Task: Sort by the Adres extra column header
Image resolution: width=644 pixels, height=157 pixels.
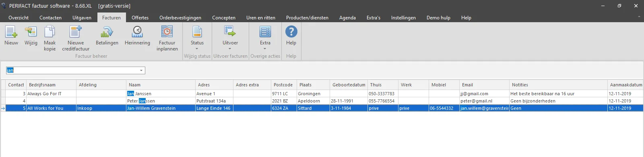Action: click(252, 85)
